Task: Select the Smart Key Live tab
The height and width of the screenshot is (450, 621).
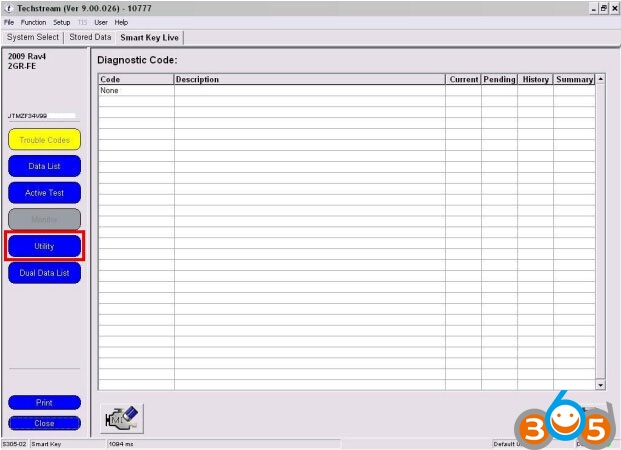Action: point(149,38)
